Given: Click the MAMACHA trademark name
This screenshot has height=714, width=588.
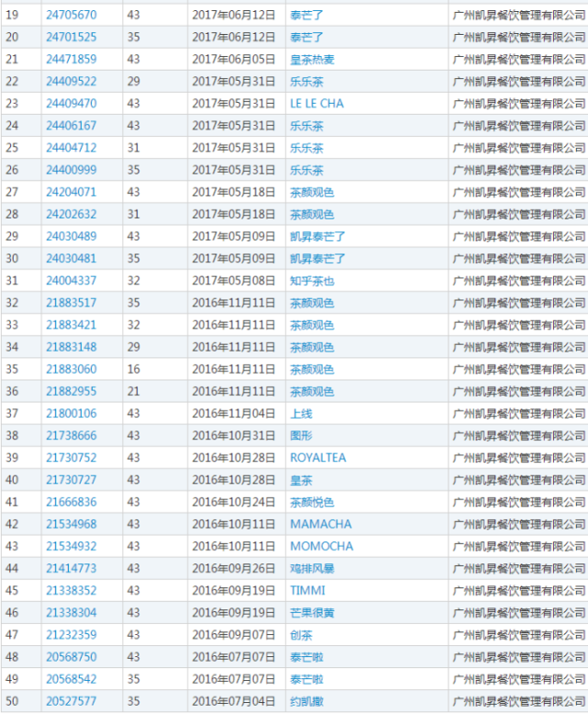Looking at the screenshot, I should pyautogui.click(x=321, y=525).
